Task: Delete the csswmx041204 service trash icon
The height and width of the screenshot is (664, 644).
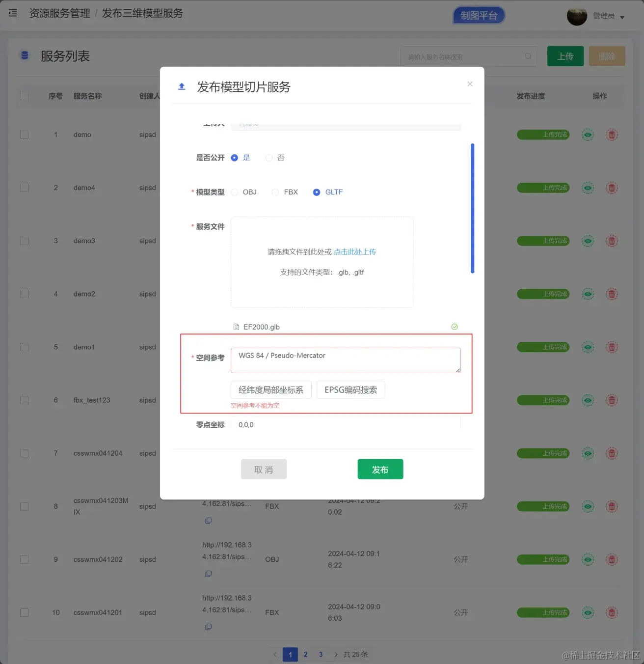Action: [612, 453]
